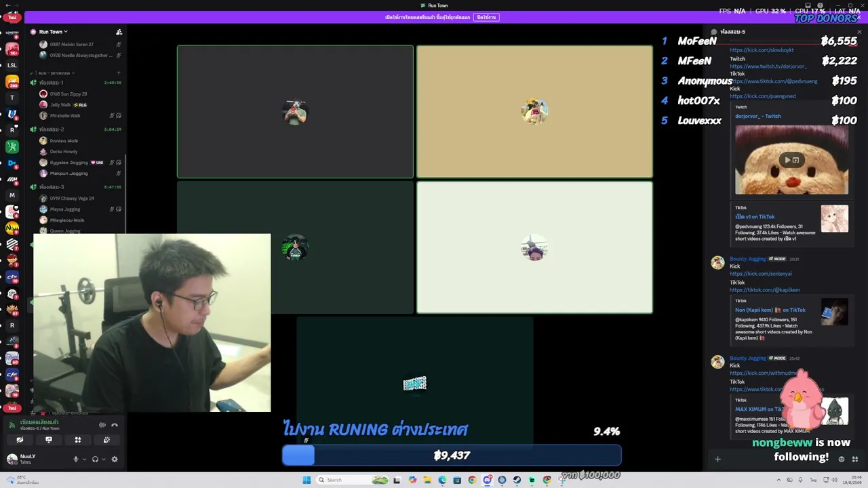Open Steam from the taskbar

coord(517,480)
